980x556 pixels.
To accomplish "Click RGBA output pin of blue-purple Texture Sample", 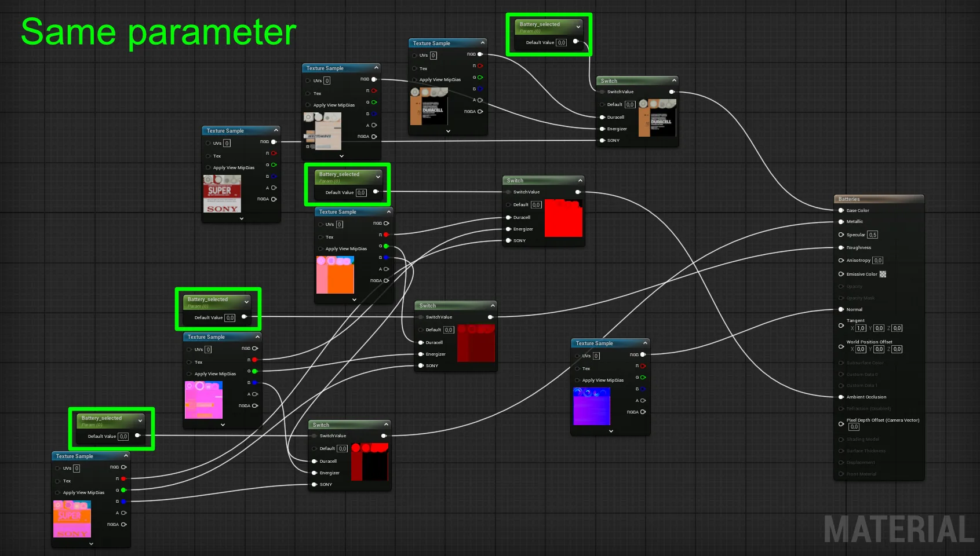I will pyautogui.click(x=643, y=412).
